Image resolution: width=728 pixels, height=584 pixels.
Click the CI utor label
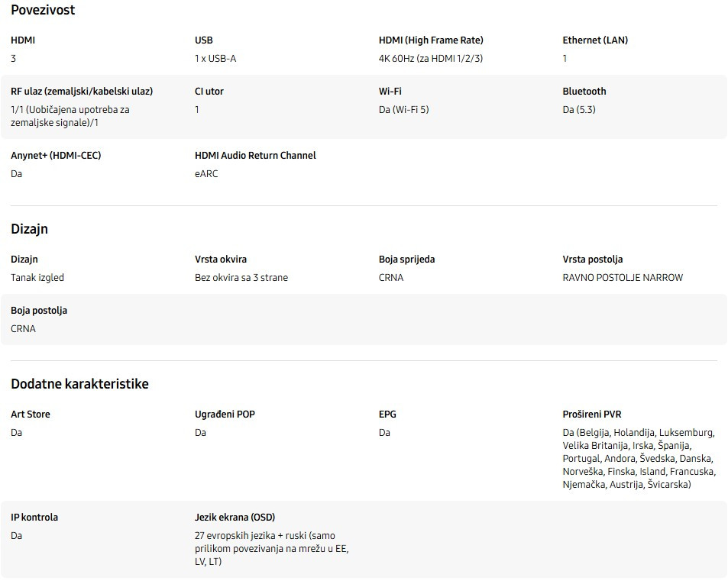[209, 92]
